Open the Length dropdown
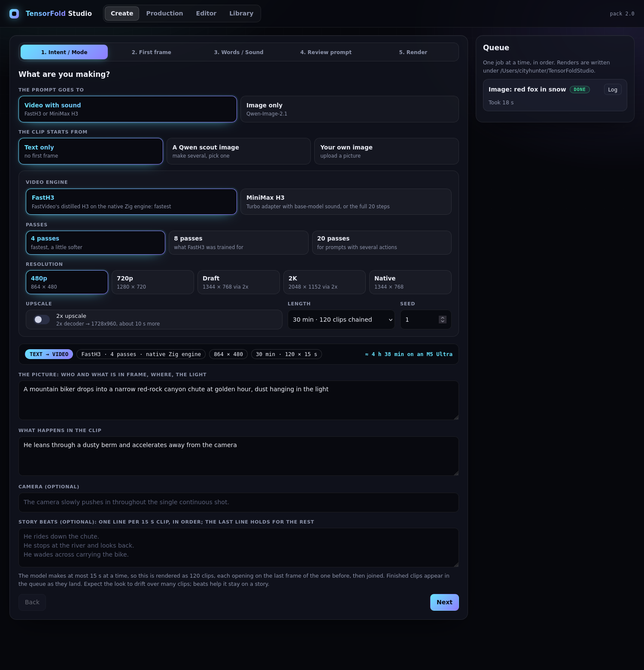The image size is (644, 670). pyautogui.click(x=341, y=320)
